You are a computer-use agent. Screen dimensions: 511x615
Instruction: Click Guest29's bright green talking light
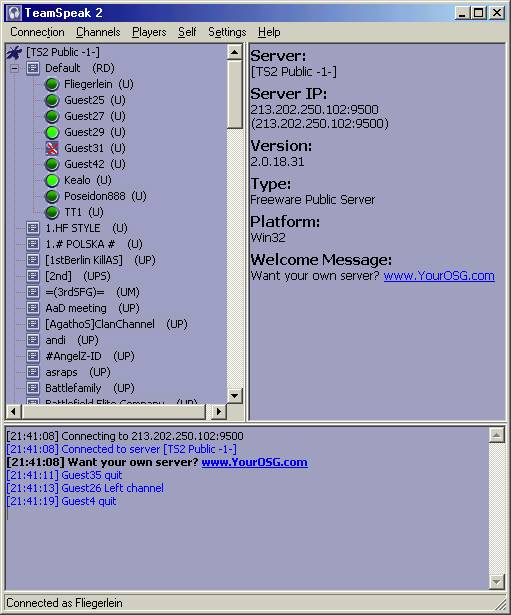pyautogui.click(x=52, y=133)
